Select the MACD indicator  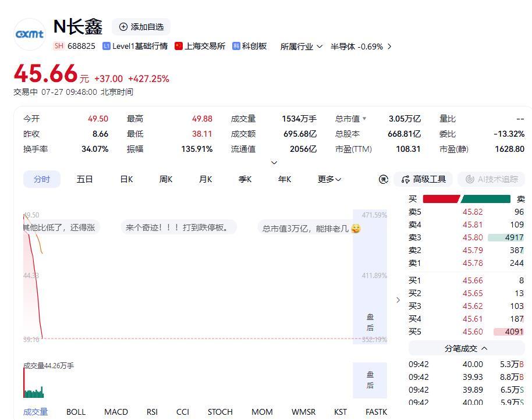point(116,412)
